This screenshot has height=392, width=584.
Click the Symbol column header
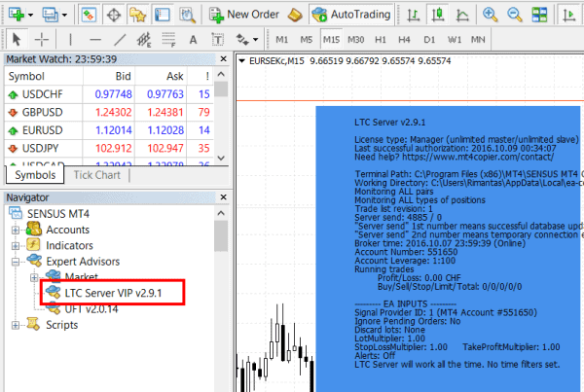point(44,76)
